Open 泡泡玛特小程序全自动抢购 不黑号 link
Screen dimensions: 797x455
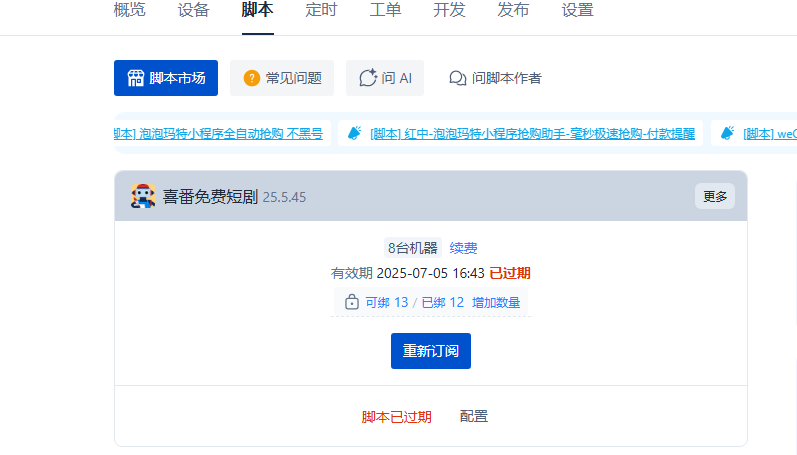pyautogui.click(x=219, y=134)
